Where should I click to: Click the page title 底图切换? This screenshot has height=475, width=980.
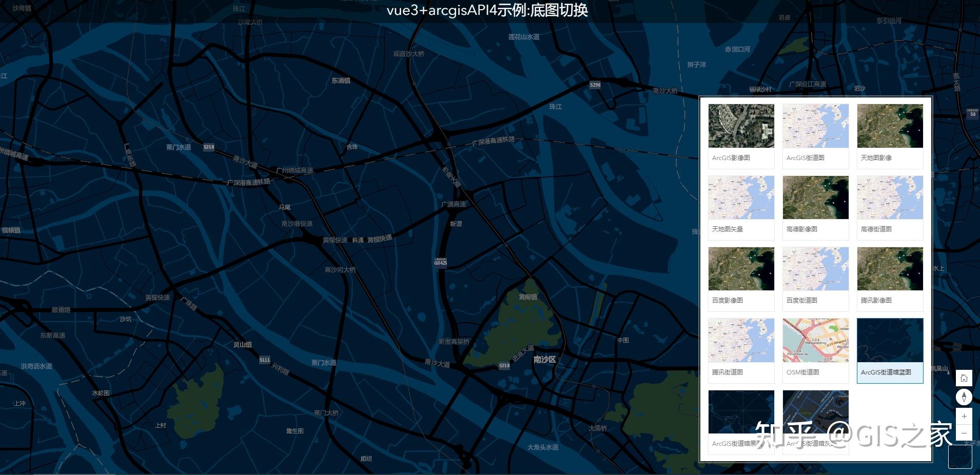(x=559, y=10)
